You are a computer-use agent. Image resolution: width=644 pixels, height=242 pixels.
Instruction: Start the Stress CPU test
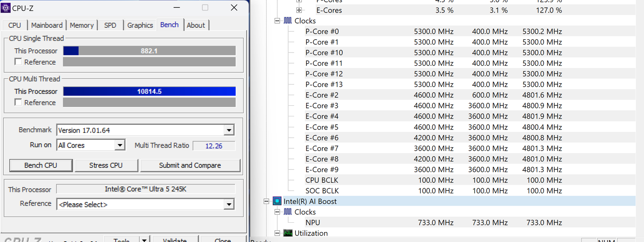(x=106, y=165)
